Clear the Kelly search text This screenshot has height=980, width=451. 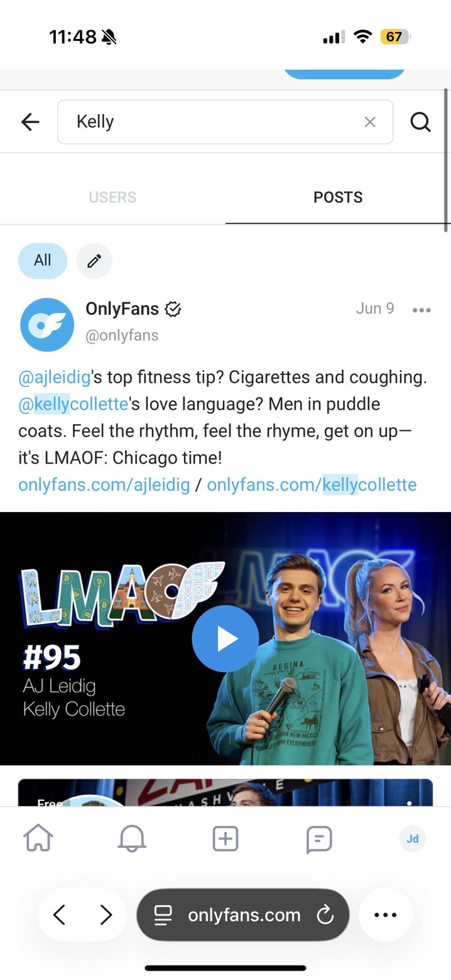pyautogui.click(x=370, y=122)
